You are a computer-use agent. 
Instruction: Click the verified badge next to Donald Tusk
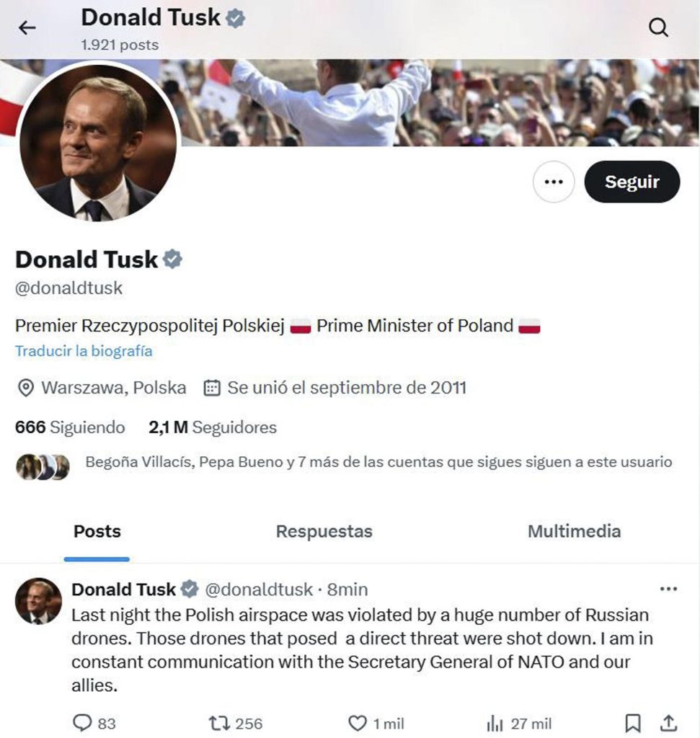point(171,259)
